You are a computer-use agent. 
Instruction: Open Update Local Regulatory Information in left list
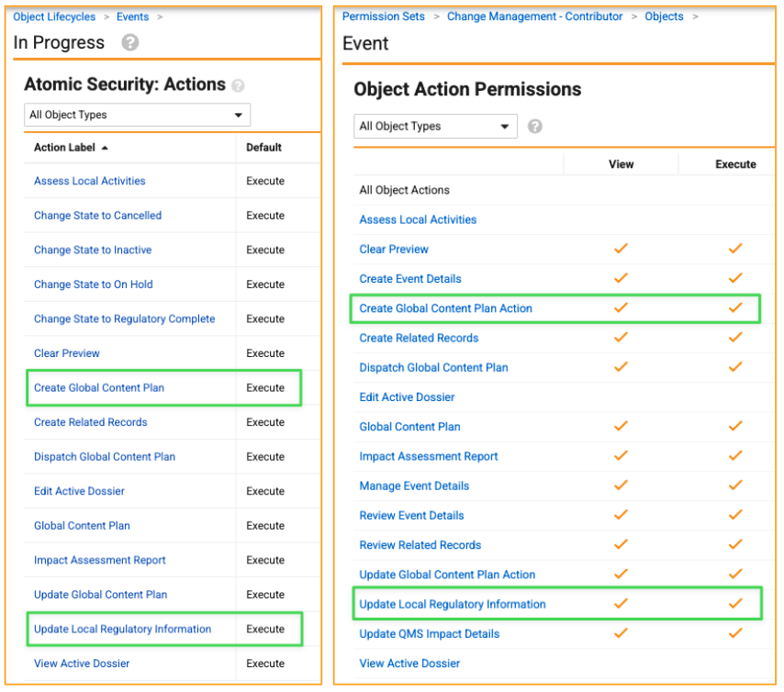(122, 629)
